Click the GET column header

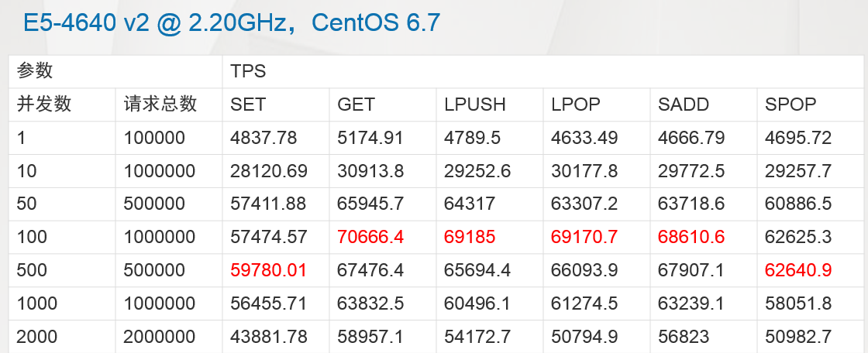(x=356, y=105)
